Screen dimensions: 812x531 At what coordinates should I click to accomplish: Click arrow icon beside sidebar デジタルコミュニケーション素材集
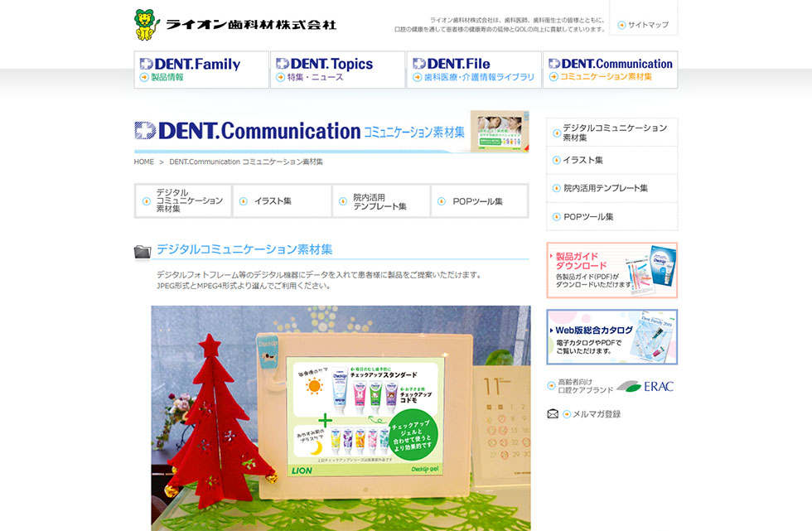[556, 133]
